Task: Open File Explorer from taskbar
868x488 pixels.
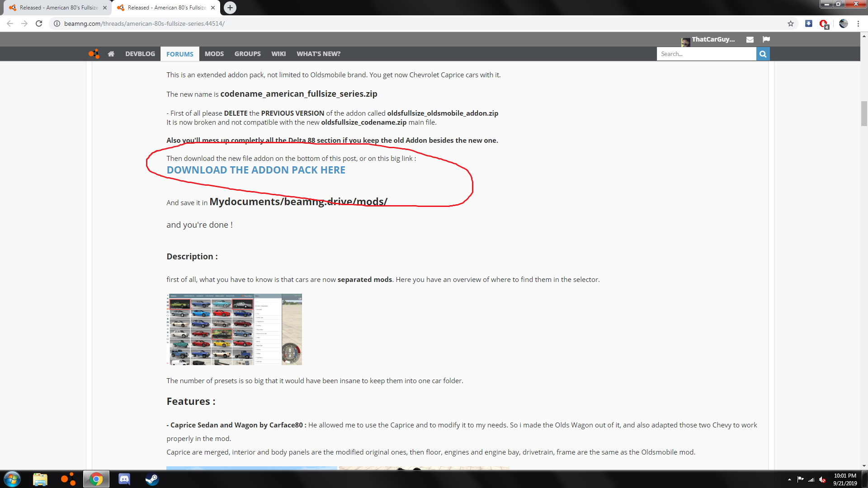Action: coord(40,479)
